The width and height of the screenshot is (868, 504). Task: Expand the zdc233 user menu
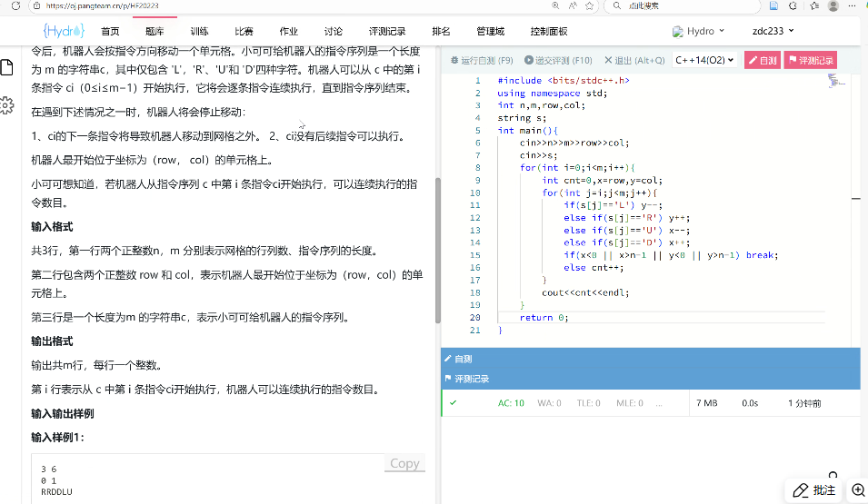773,31
